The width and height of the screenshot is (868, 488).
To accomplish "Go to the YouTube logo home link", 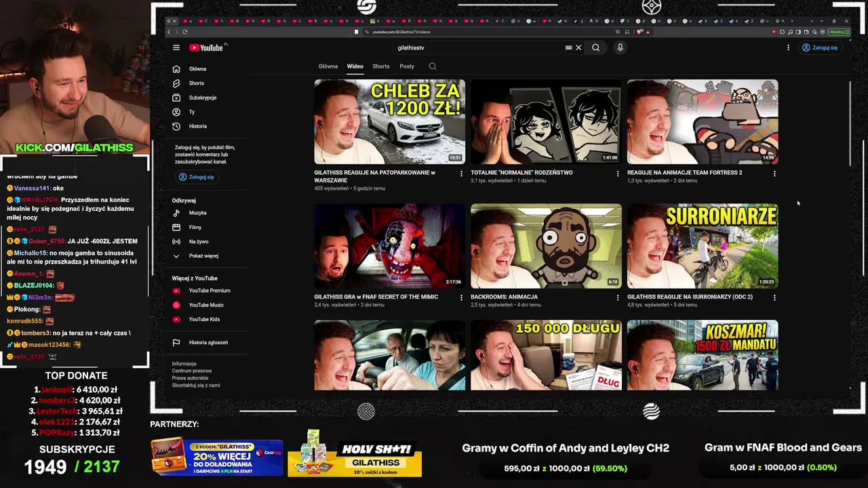I will 206,47.
